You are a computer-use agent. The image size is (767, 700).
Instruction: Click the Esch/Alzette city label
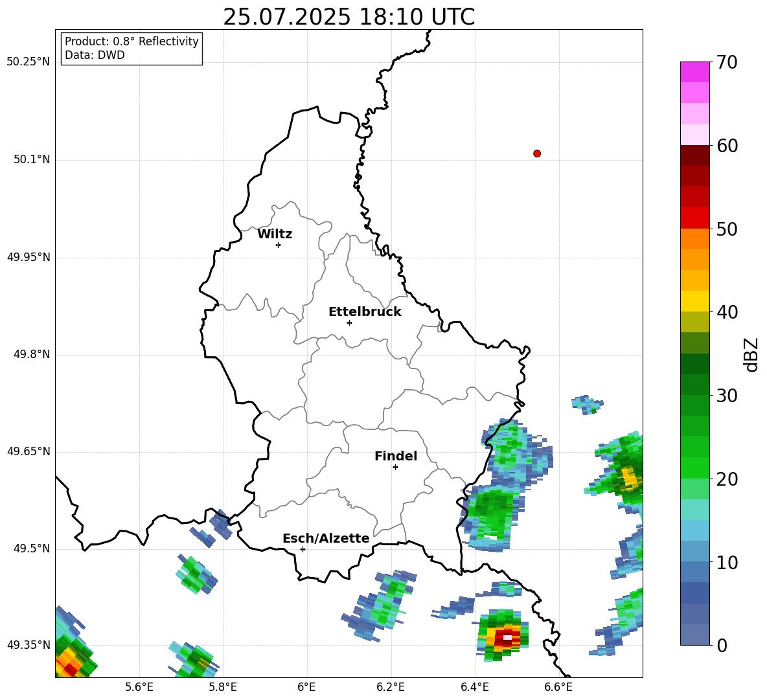click(x=326, y=538)
